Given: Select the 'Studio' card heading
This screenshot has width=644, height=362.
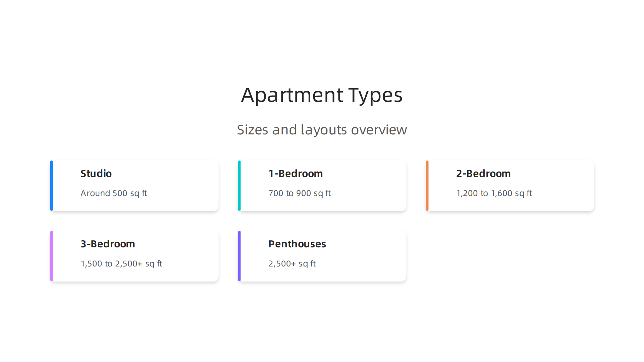Looking at the screenshot, I should (x=96, y=174).
